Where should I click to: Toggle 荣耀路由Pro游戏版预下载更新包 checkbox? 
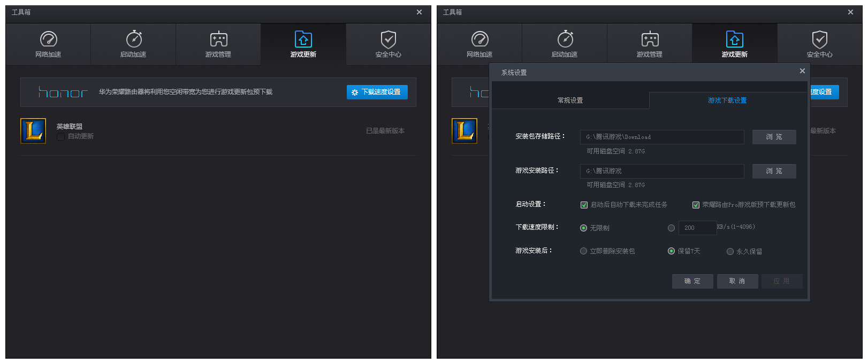696,205
